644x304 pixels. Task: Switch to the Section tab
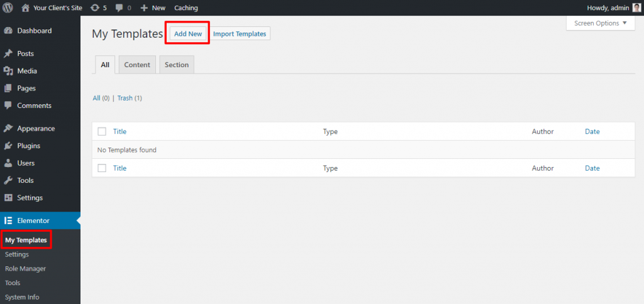(177, 65)
